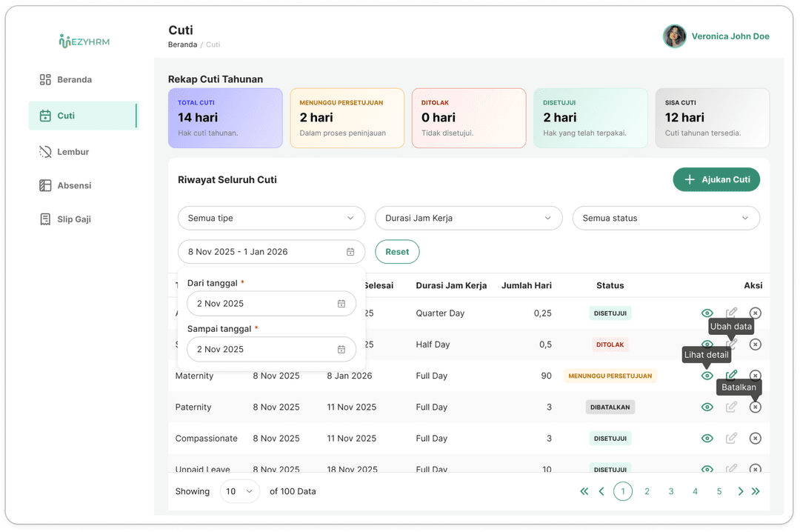Click the calendar icon in 'Dari tanggal' field
The image size is (800, 532).
coord(341,303)
